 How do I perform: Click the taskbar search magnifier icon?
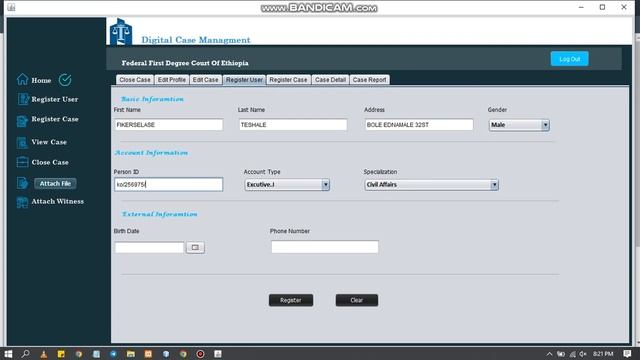25,354
